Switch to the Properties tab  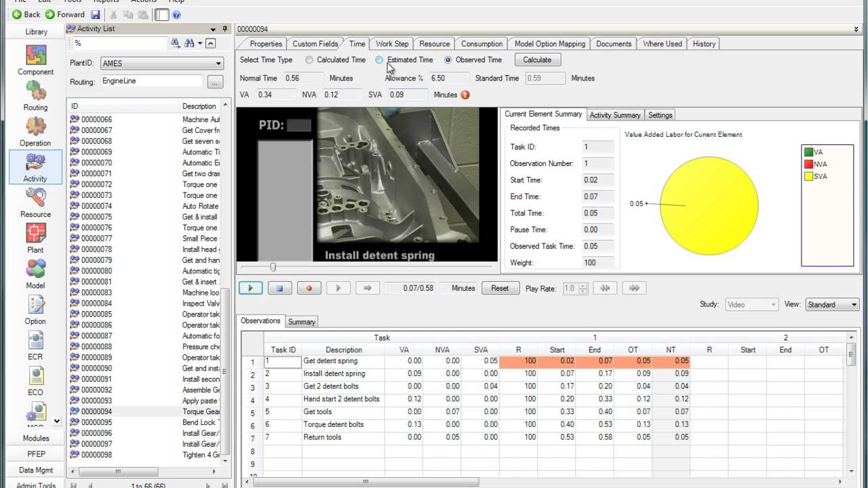(266, 43)
